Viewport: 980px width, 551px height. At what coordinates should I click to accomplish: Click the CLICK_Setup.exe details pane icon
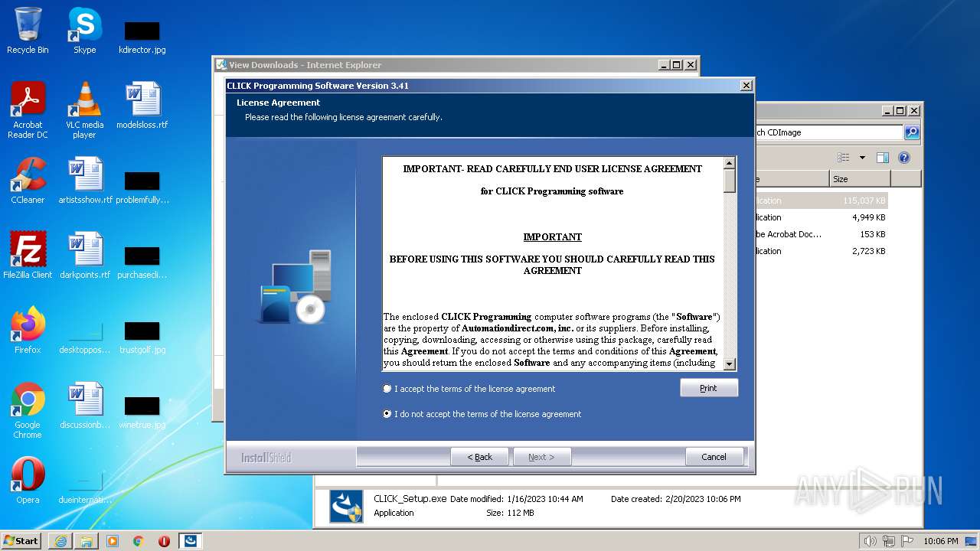[346, 506]
